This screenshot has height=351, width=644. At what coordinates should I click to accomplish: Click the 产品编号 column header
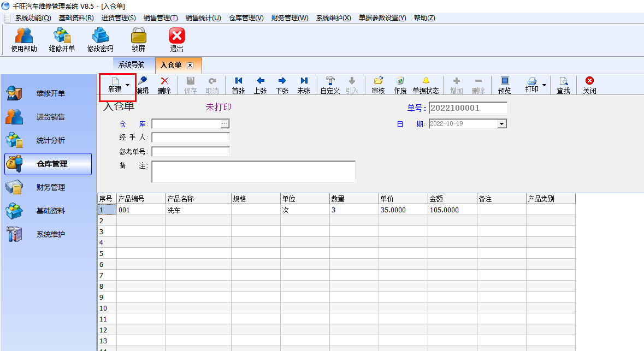(141, 199)
